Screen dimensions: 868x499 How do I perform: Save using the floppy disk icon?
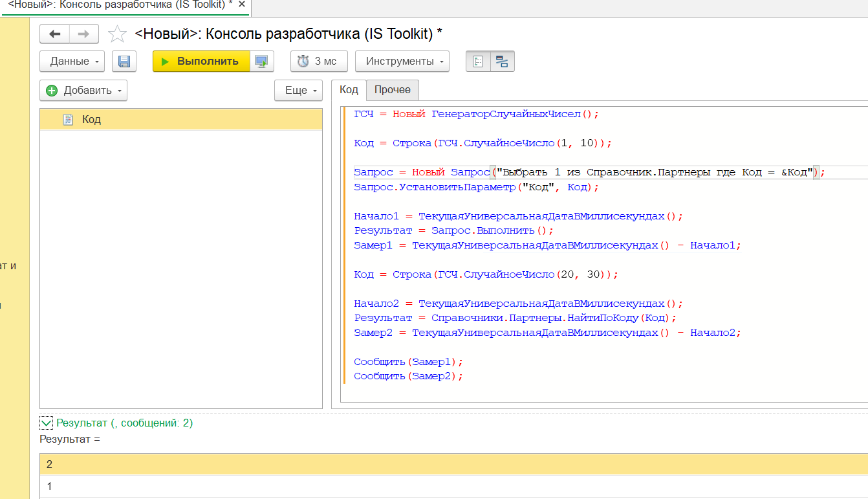pos(124,61)
